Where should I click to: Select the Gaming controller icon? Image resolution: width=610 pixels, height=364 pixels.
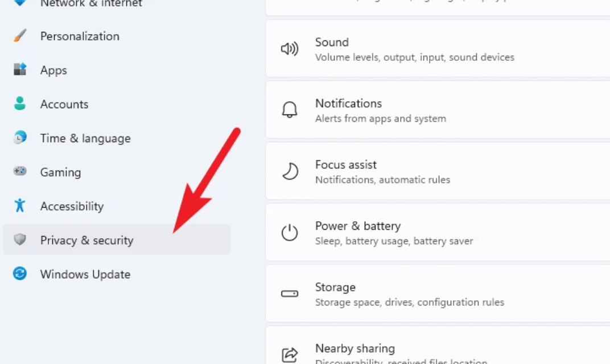pyautogui.click(x=20, y=171)
